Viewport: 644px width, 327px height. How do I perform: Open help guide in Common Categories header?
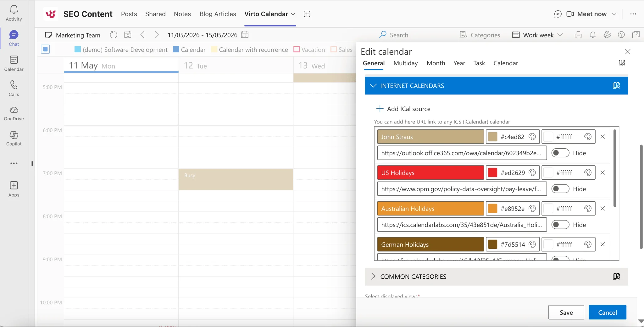[x=616, y=276]
